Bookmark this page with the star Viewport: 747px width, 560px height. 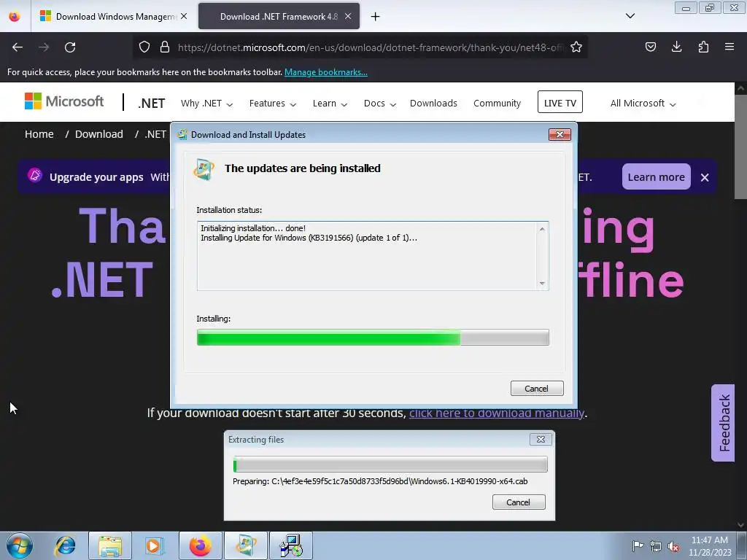pos(576,47)
